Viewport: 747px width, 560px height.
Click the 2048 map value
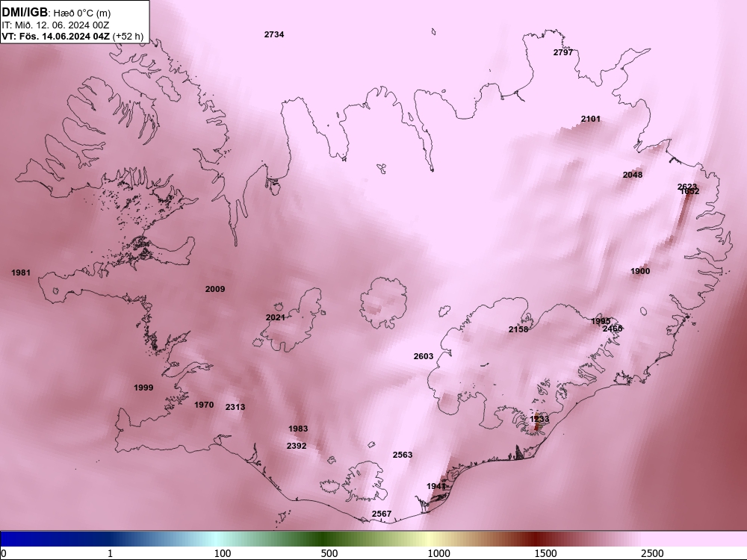coord(633,175)
